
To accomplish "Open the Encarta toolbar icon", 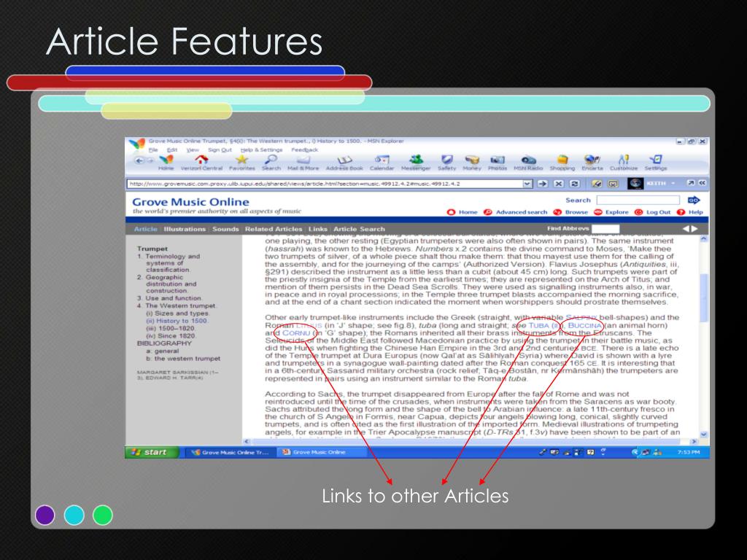I will click(x=592, y=160).
